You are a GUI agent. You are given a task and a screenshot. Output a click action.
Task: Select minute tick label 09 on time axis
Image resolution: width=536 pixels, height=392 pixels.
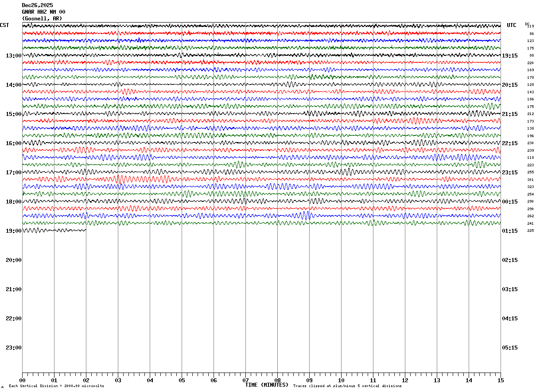(309, 380)
